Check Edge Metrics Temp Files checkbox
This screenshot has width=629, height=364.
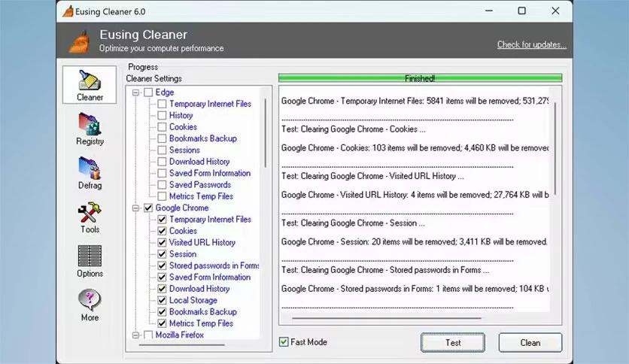click(x=162, y=196)
